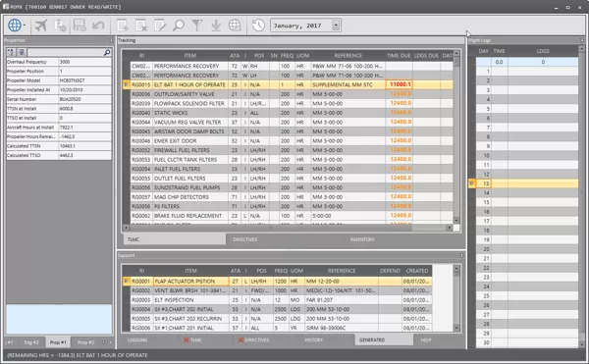
Task: Select the BRAKE FLUID REPLACEMENT row
Action: tap(288, 216)
